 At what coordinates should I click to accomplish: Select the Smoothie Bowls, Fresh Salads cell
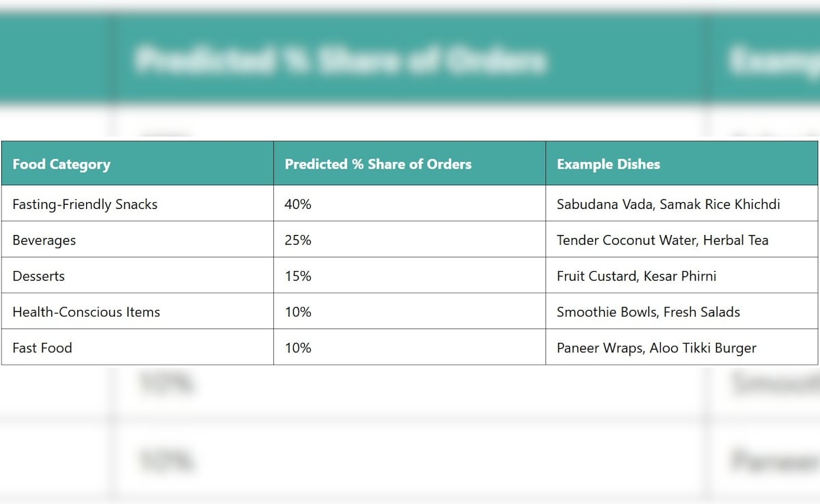[x=648, y=312]
